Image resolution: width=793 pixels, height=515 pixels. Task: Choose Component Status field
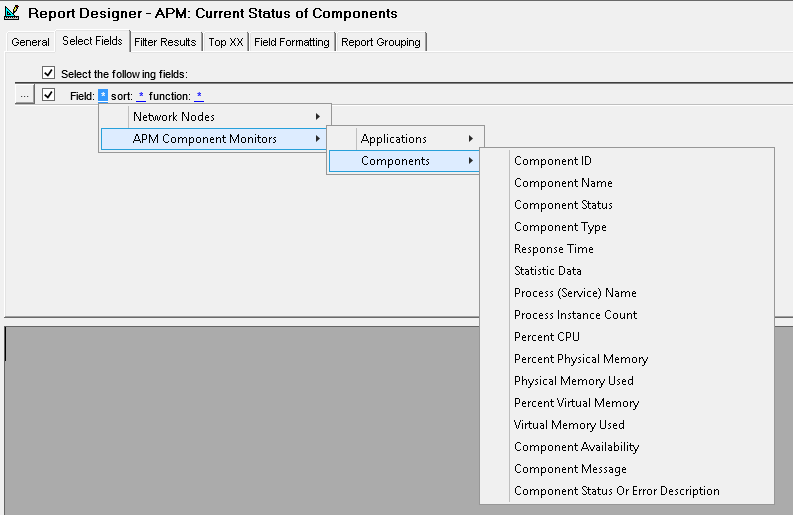(627, 205)
